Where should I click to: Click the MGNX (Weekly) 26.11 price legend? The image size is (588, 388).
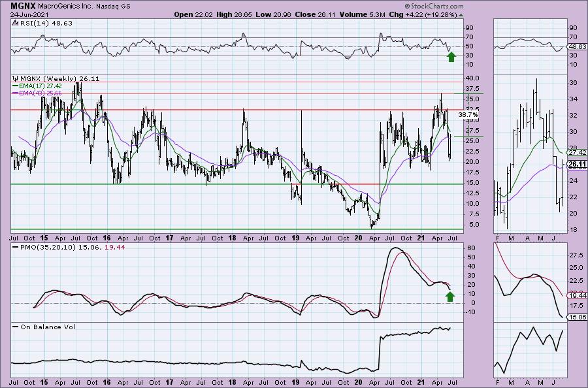(x=60, y=78)
